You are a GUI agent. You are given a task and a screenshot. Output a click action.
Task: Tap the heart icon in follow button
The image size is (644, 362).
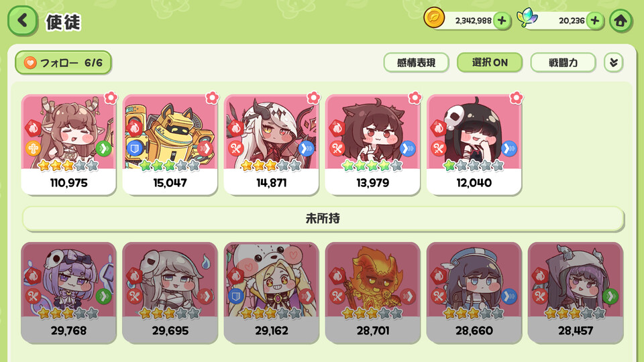30,63
